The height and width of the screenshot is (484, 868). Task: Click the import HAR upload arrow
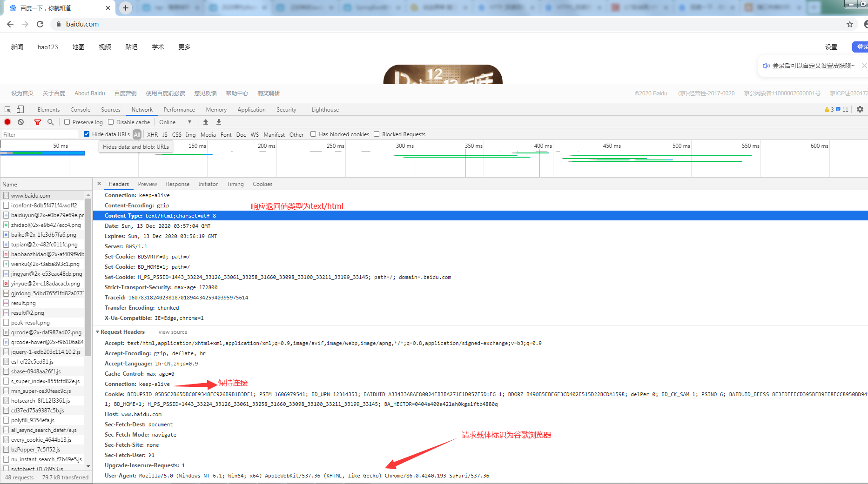[205, 122]
